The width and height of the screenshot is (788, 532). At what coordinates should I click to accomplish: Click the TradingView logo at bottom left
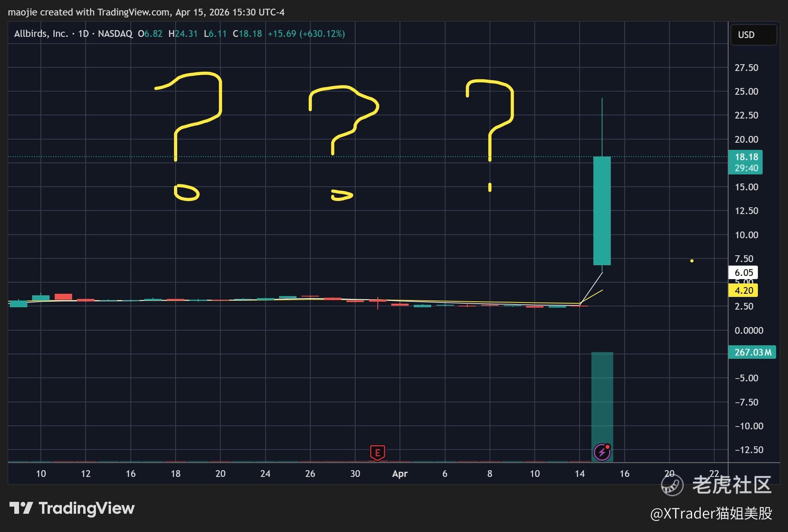tap(72, 508)
